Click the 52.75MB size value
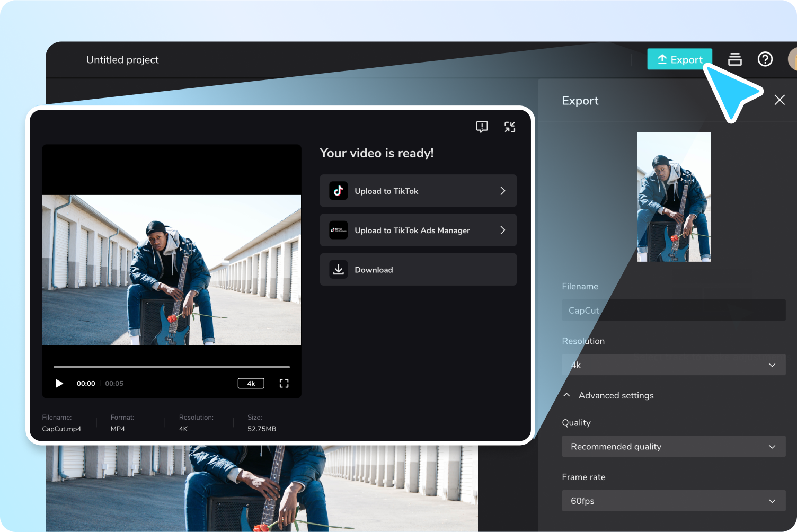This screenshot has width=797, height=532. [262, 429]
